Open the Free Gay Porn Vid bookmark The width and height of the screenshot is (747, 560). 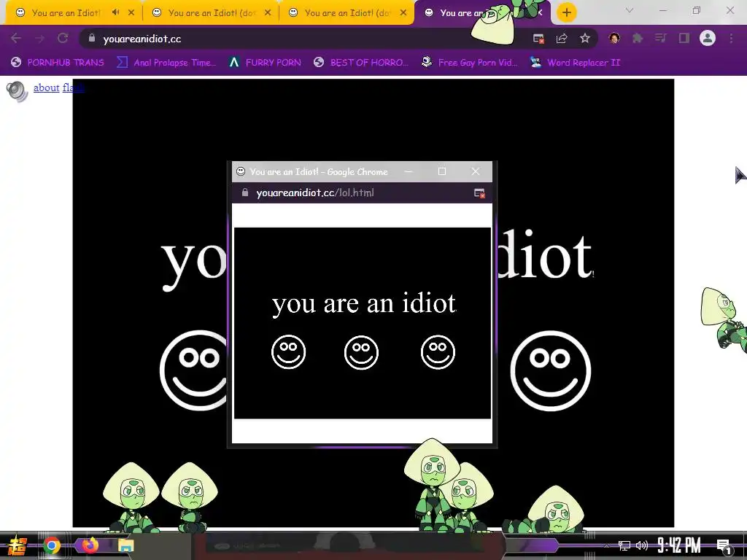[470, 63]
